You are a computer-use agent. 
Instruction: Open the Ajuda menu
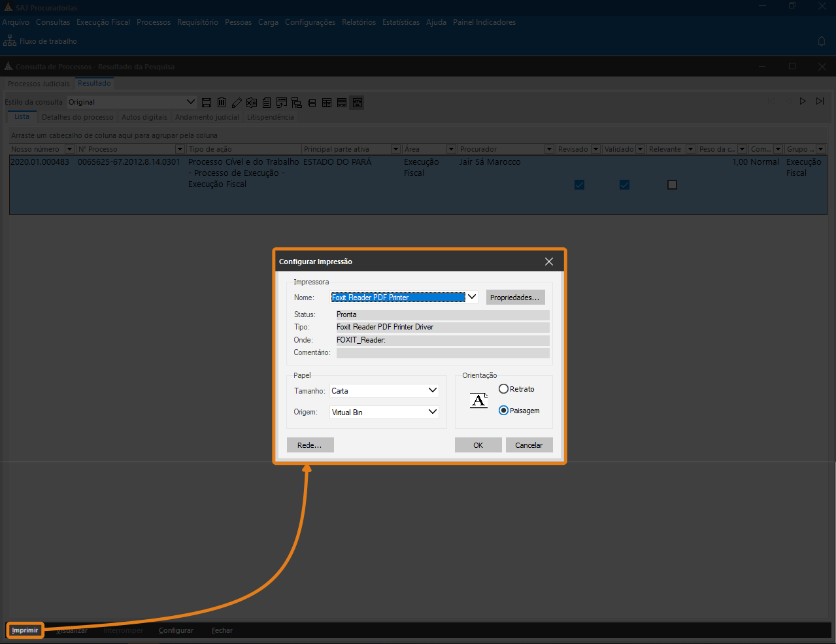436,22
